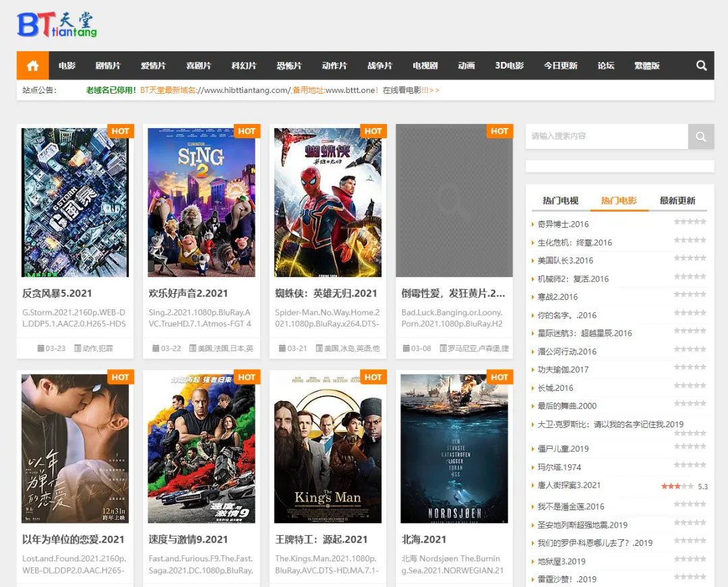This screenshot has width=728, height=587.
Task: Open 寒战2.2016 in the hot list
Action: click(557, 297)
